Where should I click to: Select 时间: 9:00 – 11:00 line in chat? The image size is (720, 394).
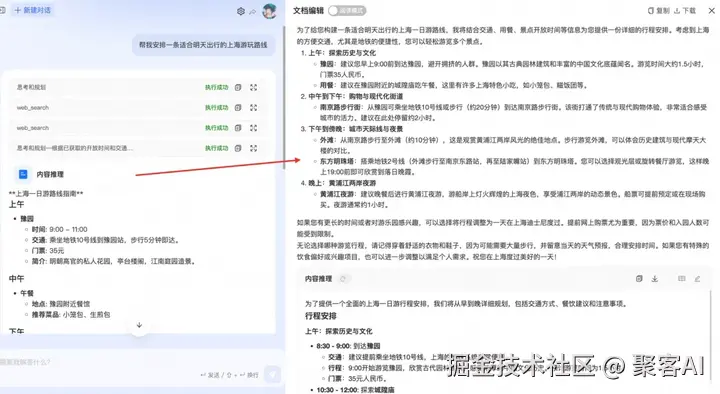point(60,229)
